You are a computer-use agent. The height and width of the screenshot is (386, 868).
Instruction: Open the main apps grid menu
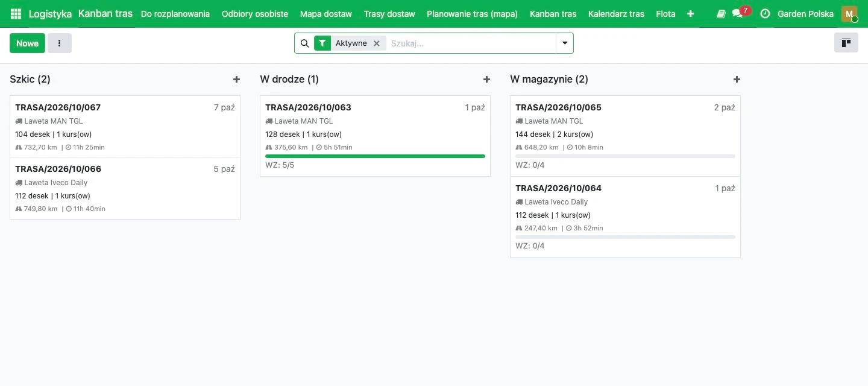point(16,14)
